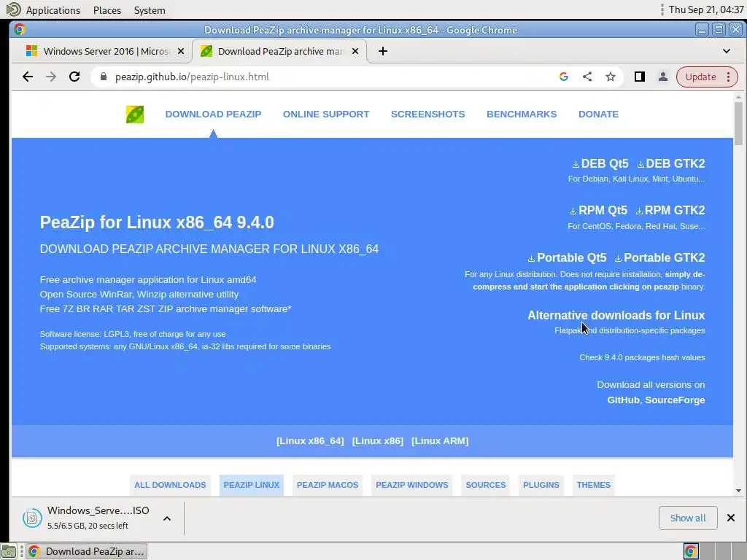The image size is (747, 560).
Task: Close the downloads bar
Action: (x=731, y=518)
